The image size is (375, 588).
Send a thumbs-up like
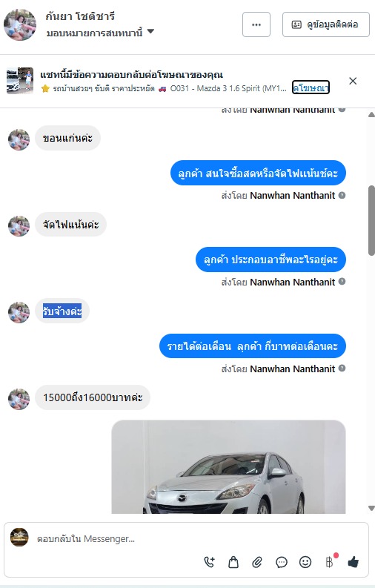coord(354,562)
